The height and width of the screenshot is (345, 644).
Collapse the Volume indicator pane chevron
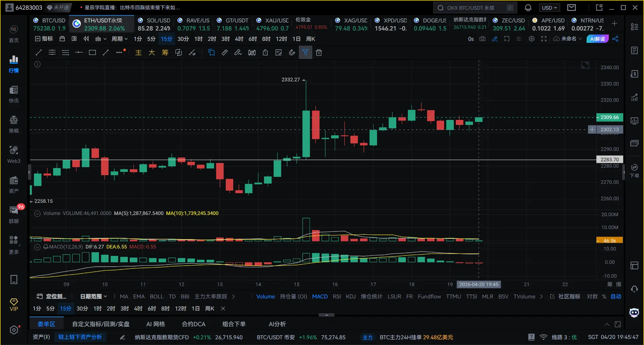pyautogui.click(x=38, y=213)
